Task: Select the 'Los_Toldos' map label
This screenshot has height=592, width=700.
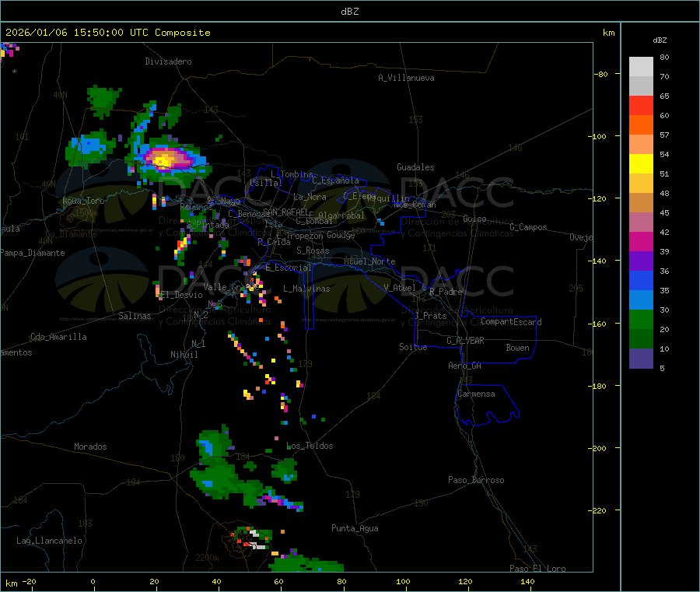Action: 310,446
